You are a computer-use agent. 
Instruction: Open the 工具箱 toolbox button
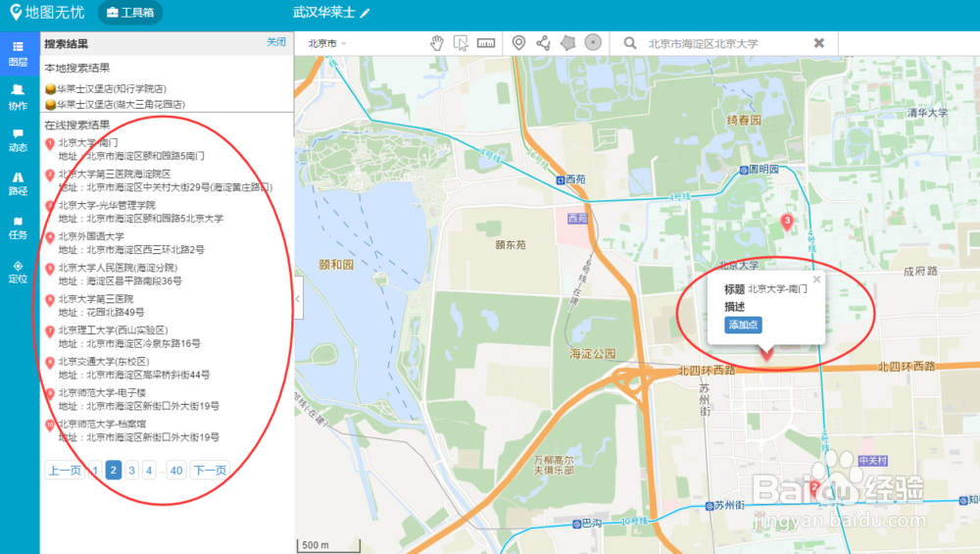pos(130,13)
